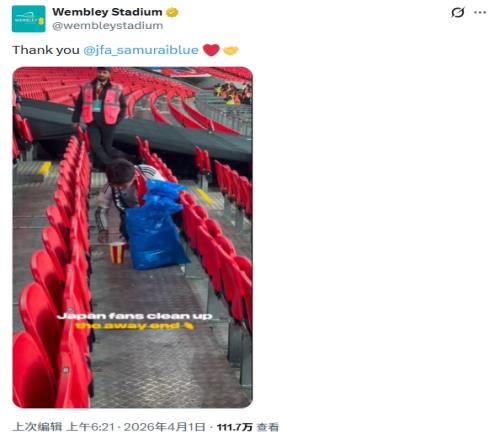Click the steward in pink vest
This screenshot has width=500, height=440.
(99, 113)
